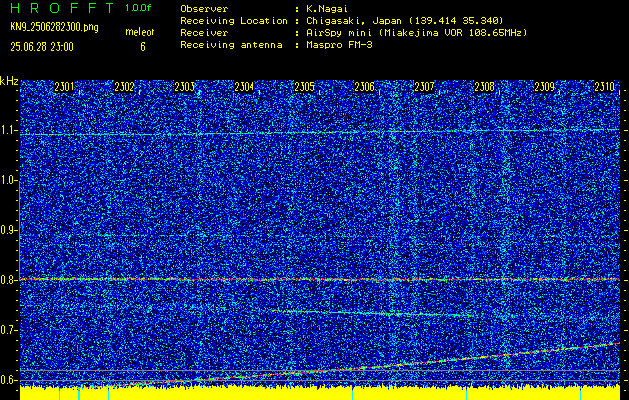Click the 1.1 frequency axis label

pos(8,130)
